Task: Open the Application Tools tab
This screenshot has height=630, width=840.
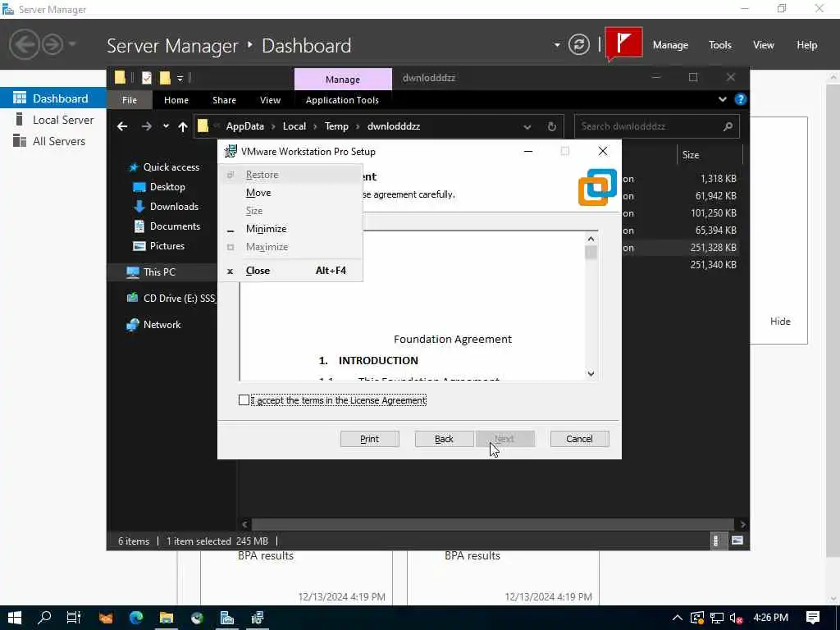Action: click(x=342, y=100)
